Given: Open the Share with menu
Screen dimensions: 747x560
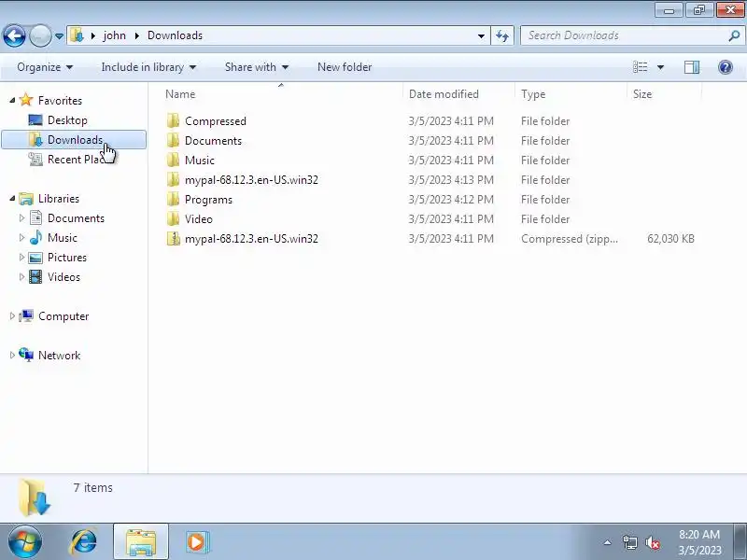Looking at the screenshot, I should pos(257,67).
